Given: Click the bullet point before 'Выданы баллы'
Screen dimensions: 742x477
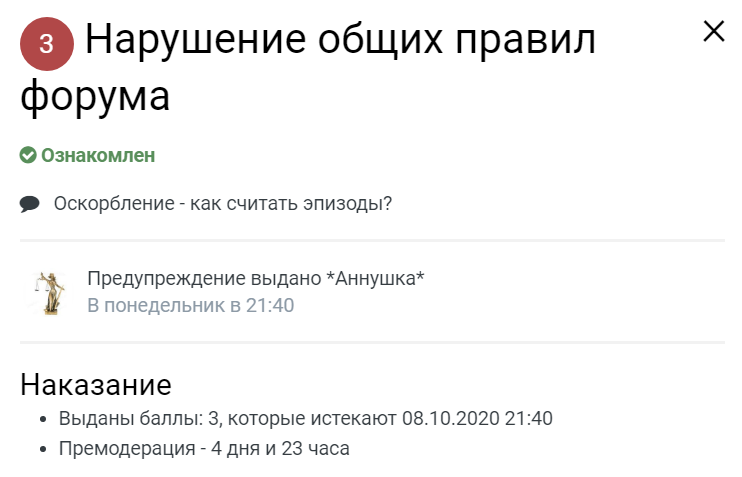Looking at the screenshot, I should pos(44,419).
